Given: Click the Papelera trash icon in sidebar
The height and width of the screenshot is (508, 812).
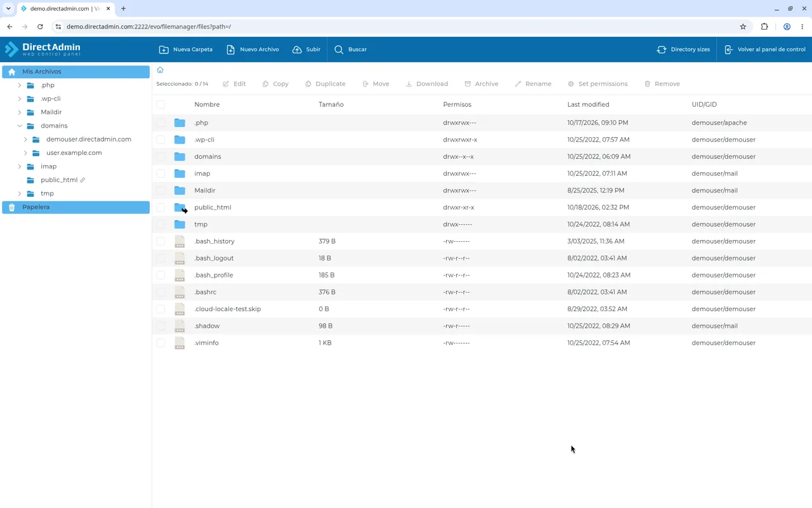Looking at the screenshot, I should click(x=11, y=207).
